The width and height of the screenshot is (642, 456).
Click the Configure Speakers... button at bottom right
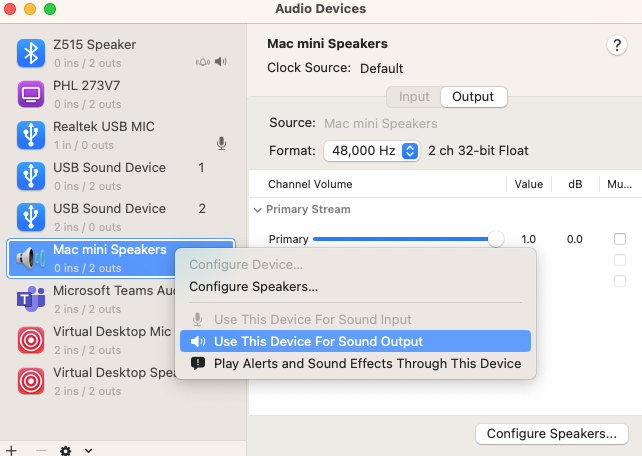pos(552,433)
